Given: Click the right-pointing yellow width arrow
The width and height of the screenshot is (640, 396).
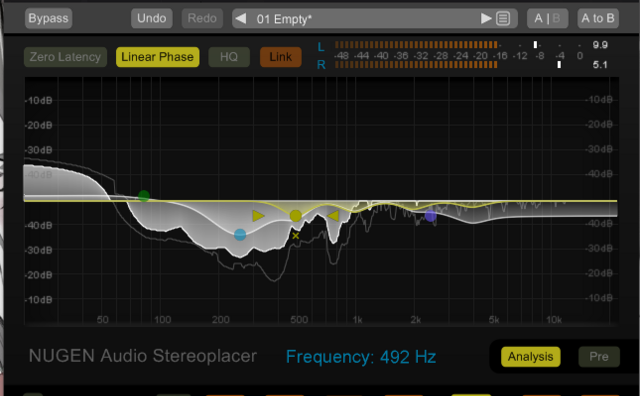Looking at the screenshot, I should coord(258,216).
